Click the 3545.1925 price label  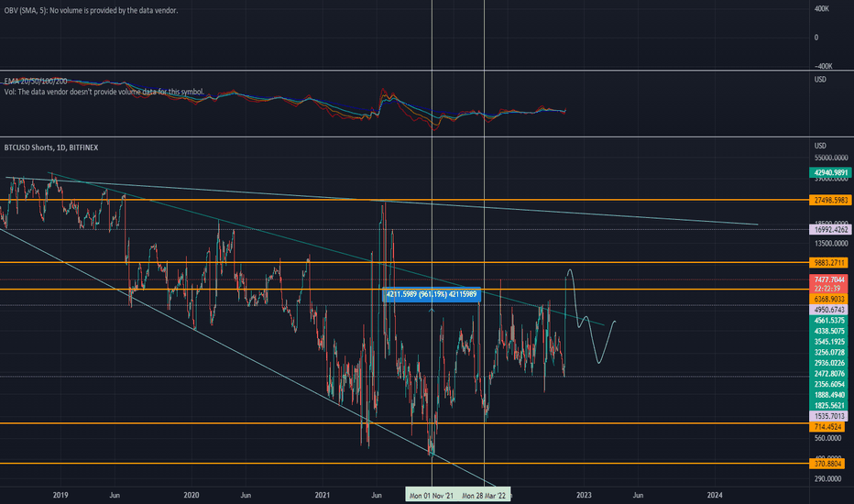pyautogui.click(x=828, y=342)
